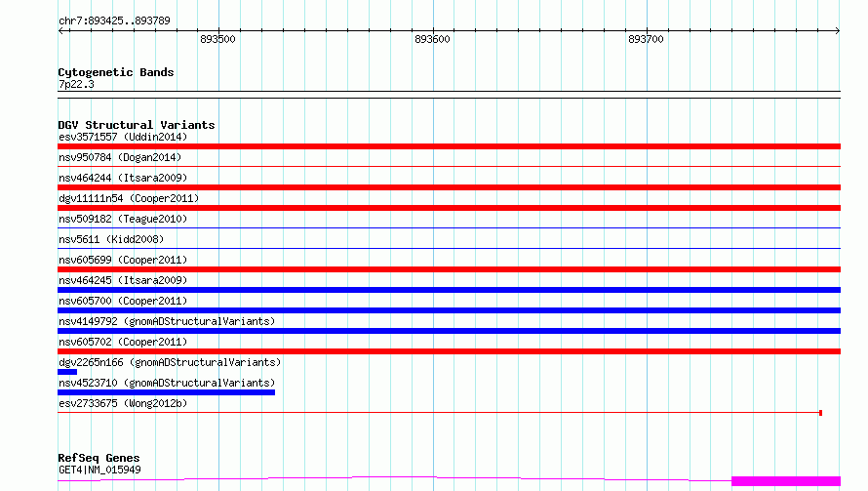Image resolution: width=868 pixels, height=491 pixels.
Task: Open the Cytogenetic Bands track heading
Action: [x=116, y=72]
